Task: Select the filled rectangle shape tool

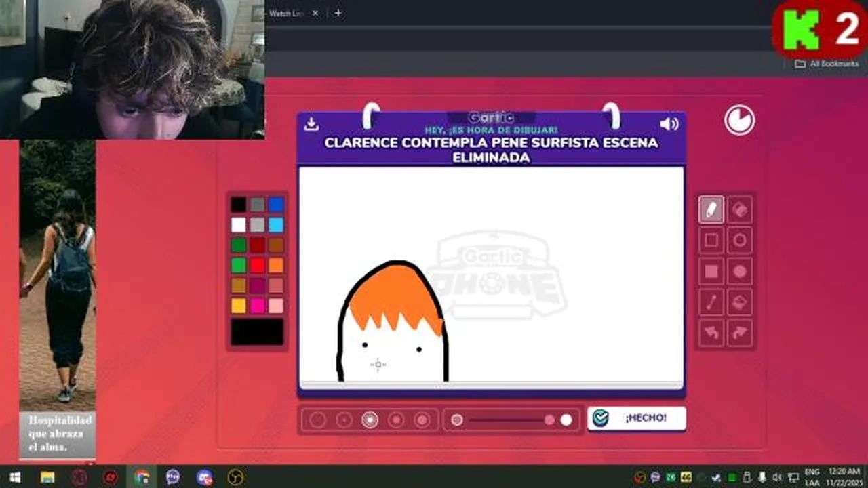Action: (711, 271)
